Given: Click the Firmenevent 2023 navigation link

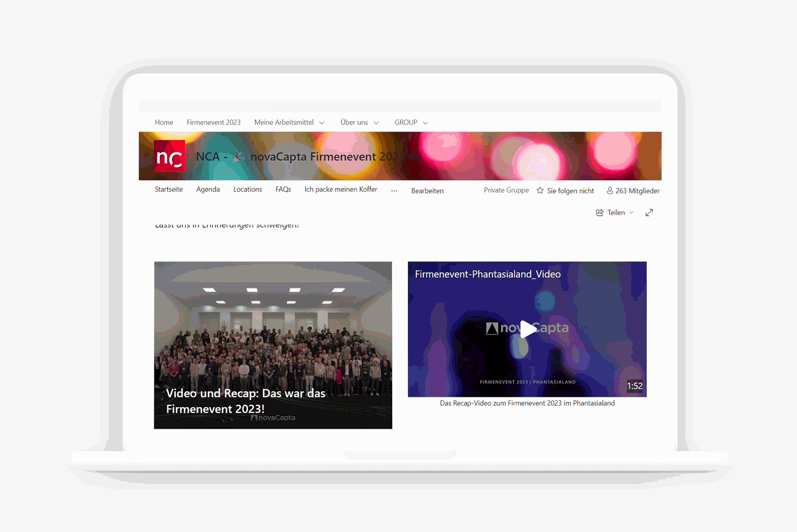Looking at the screenshot, I should click(212, 122).
